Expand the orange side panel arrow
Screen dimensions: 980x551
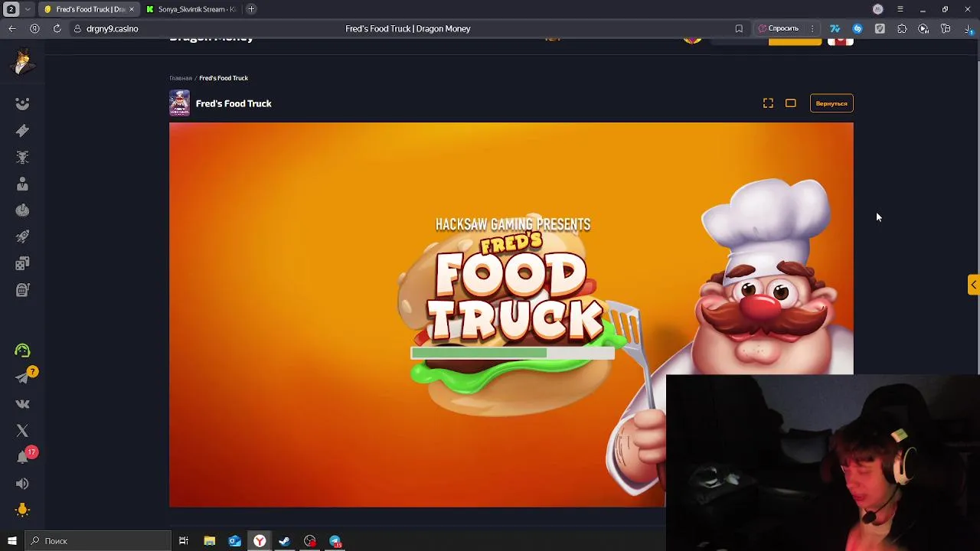pos(973,285)
